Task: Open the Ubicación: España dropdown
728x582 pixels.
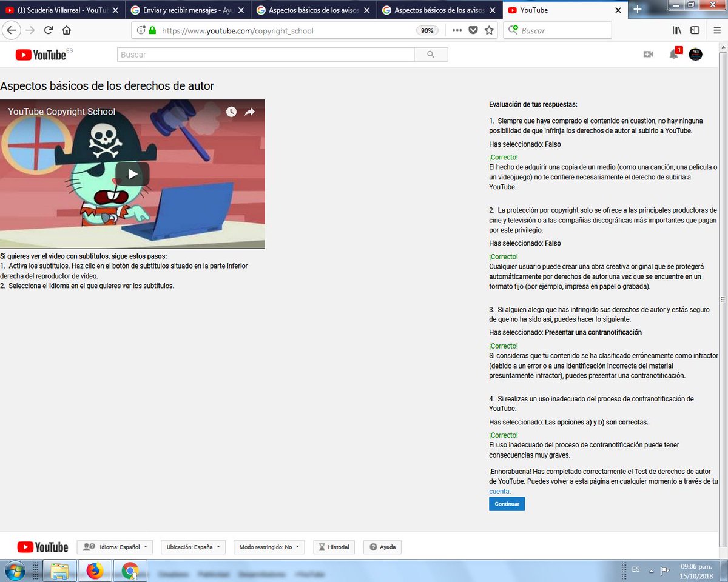Action: (x=194, y=547)
